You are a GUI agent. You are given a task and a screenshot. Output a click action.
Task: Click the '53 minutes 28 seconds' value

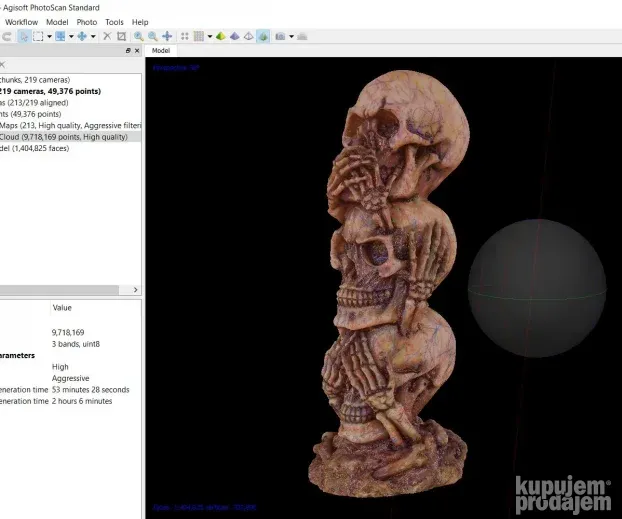click(90, 390)
